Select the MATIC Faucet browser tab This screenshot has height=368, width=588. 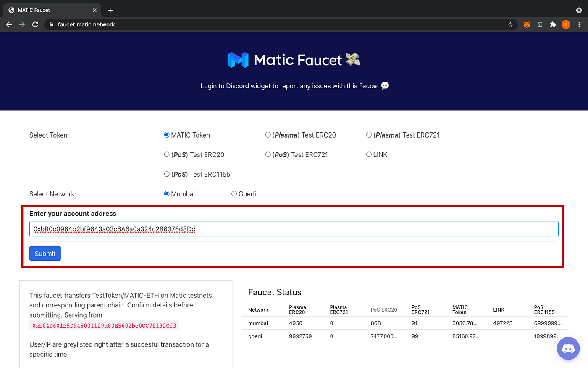click(52, 10)
